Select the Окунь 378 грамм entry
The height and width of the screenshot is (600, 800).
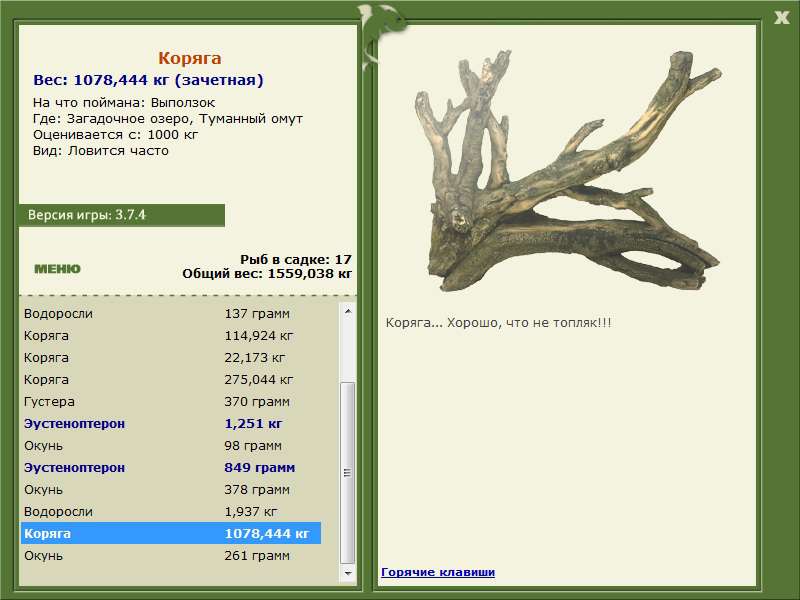click(x=171, y=489)
